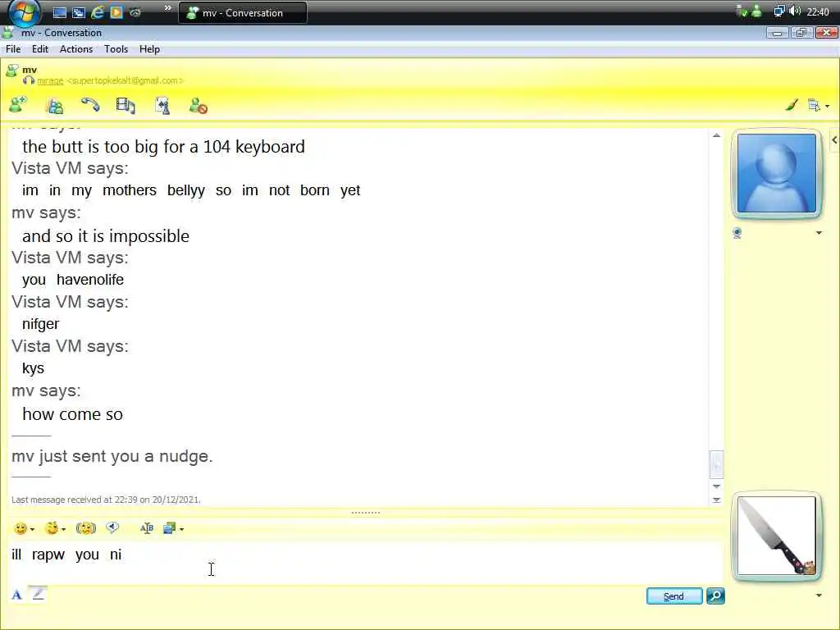Viewport: 840px width, 630px height.
Task: Click Show Desktop quick launch icon
Action: point(59,12)
